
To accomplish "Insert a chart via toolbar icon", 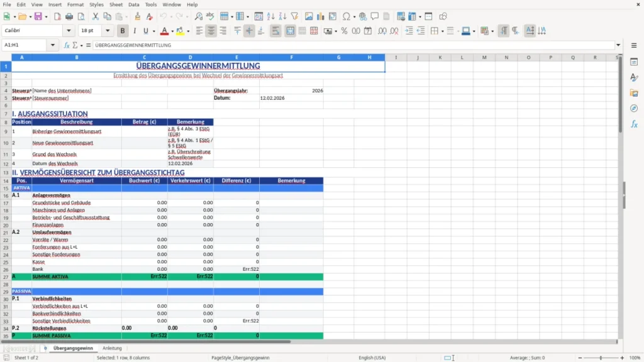I will click(x=320, y=16).
